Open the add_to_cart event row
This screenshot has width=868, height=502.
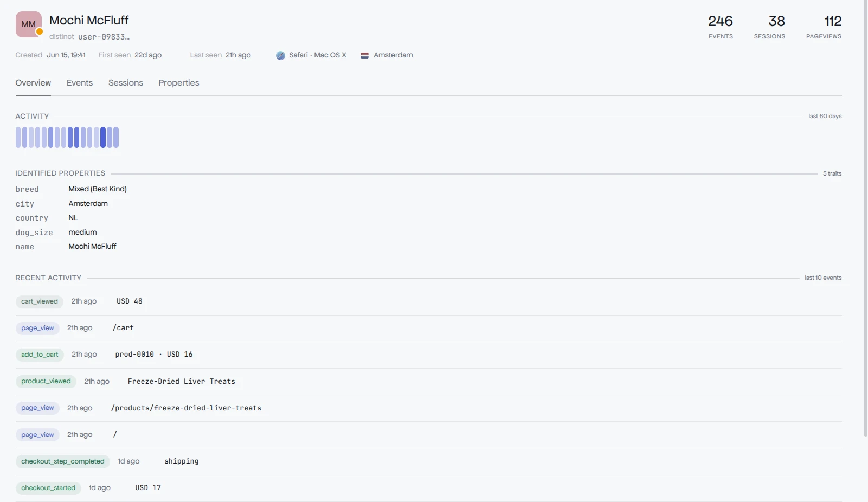tap(428, 355)
